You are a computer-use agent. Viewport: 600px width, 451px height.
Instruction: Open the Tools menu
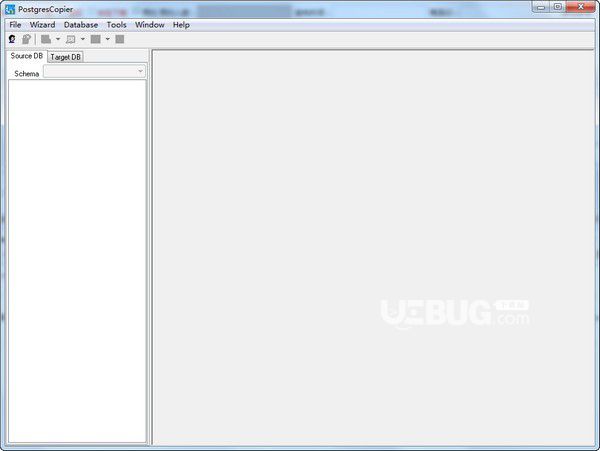coord(116,25)
